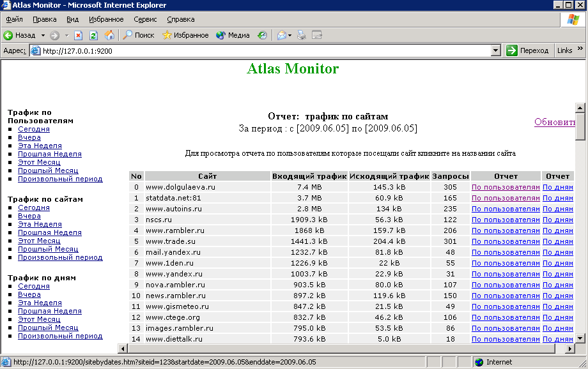Viewport: 588px width, 369px height.
Task: Click site name www.autoins.ru
Action: [174, 209]
